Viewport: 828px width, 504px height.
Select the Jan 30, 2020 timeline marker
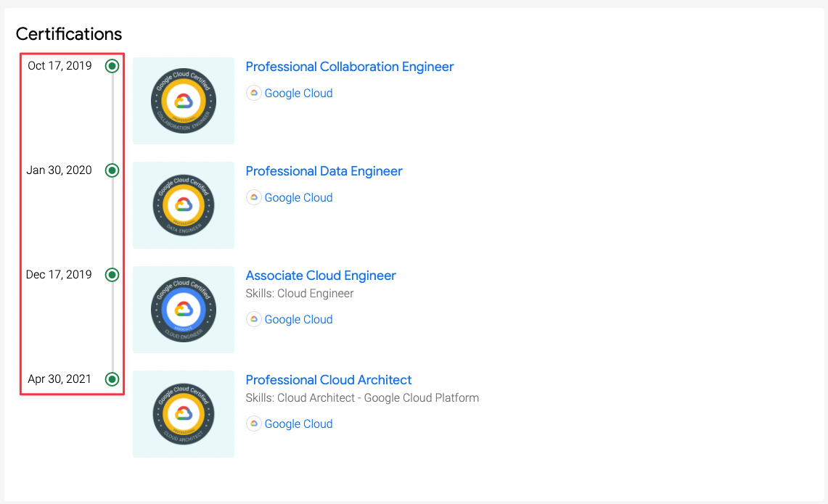[112, 170]
